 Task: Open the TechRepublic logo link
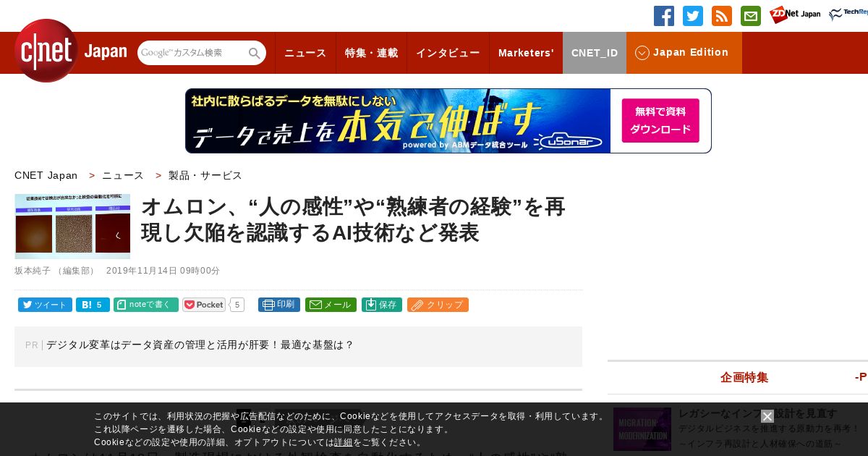coord(848,15)
